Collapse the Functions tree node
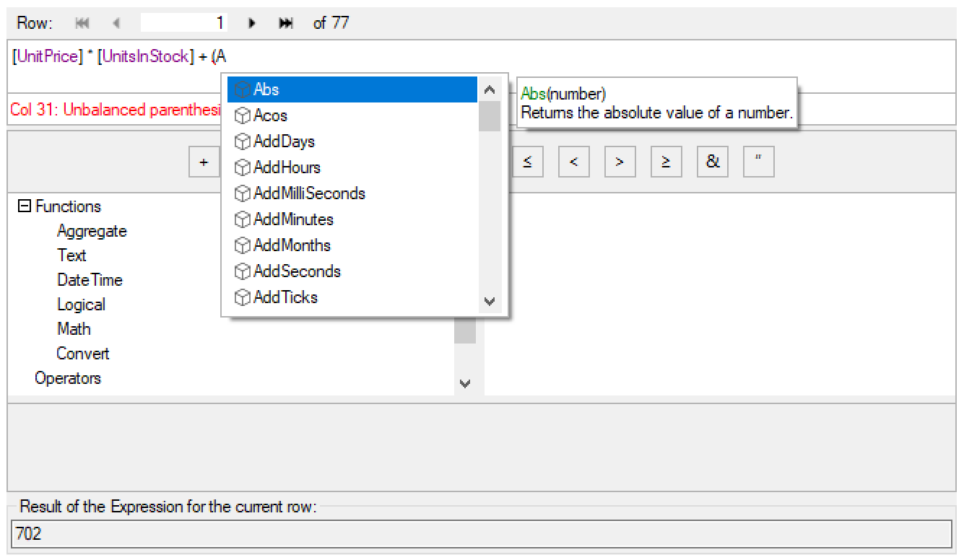Image resolution: width=964 pixels, height=560 pixels. pos(25,206)
